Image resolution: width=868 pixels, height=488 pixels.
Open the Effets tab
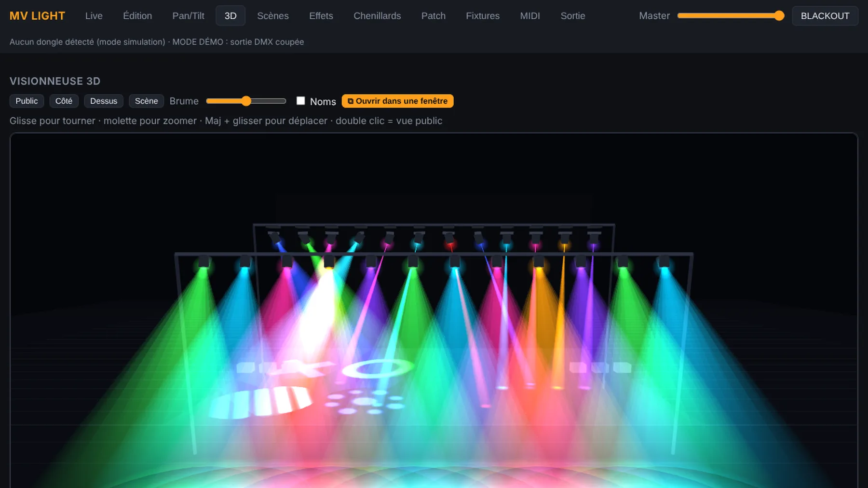tap(321, 16)
